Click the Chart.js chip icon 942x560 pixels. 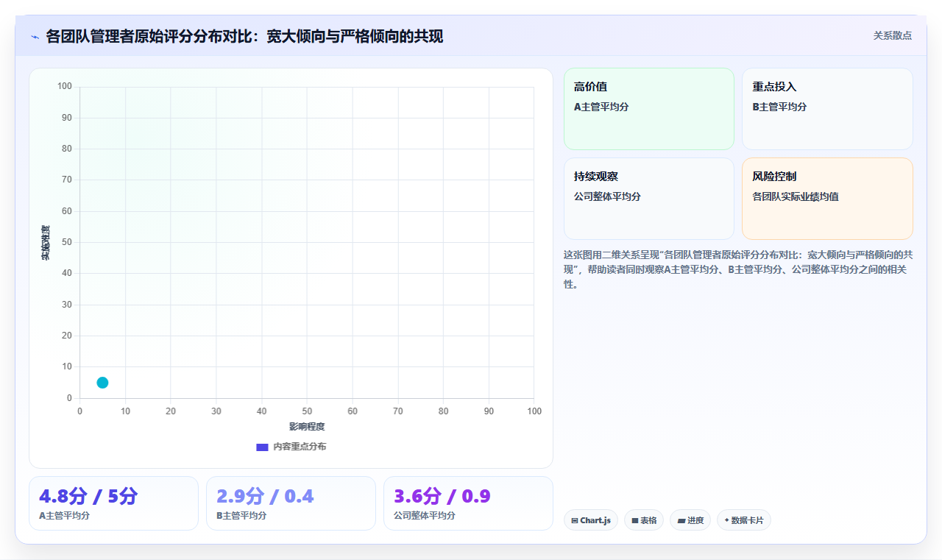[x=575, y=521]
